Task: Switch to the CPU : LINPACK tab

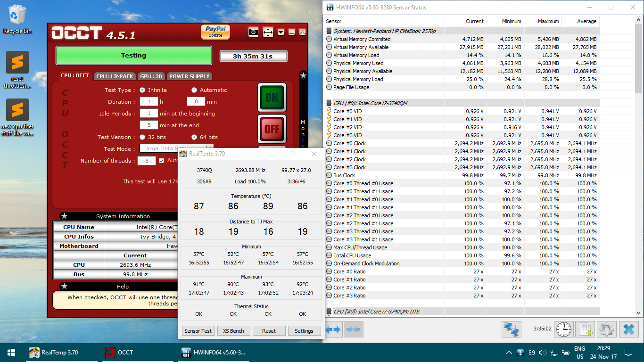Action: [115, 76]
